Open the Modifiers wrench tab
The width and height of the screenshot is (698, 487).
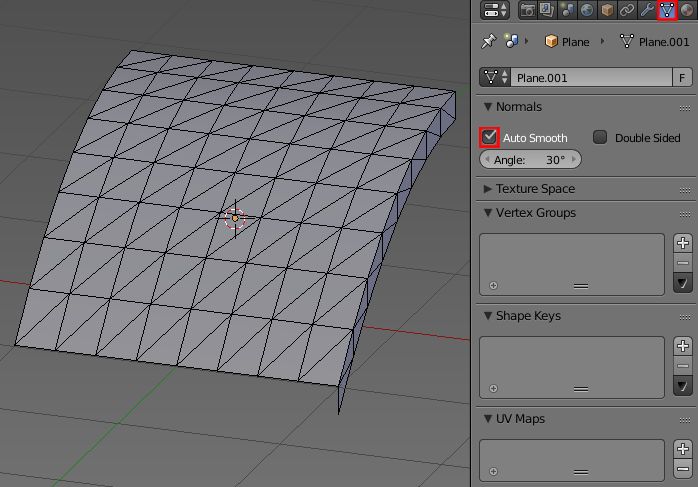click(646, 10)
